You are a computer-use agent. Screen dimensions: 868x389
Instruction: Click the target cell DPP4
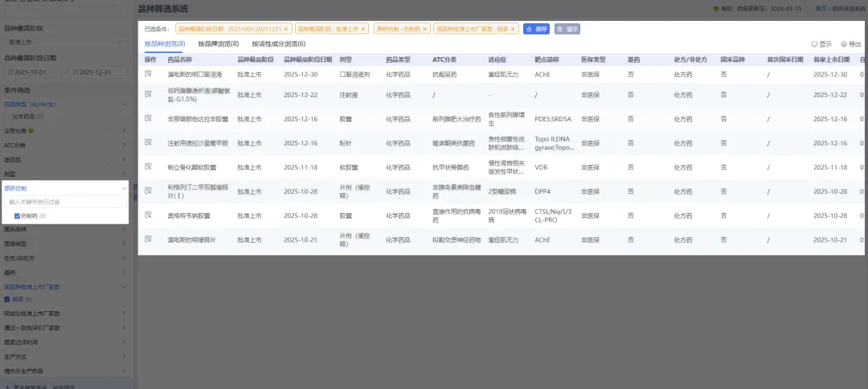[x=542, y=191]
